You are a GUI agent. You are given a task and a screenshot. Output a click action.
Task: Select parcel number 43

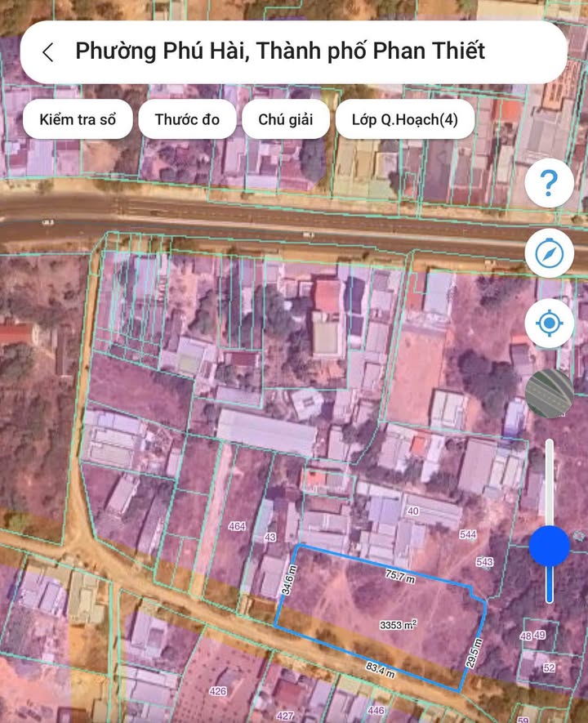click(270, 538)
